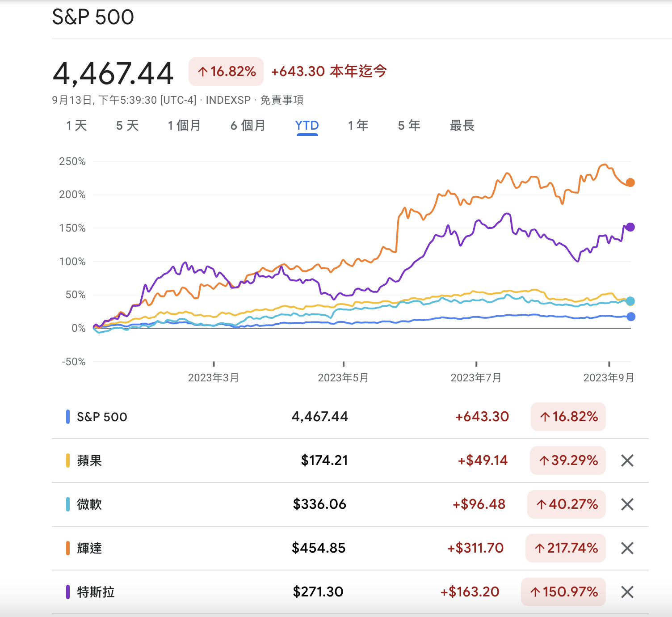Screen dimensions: 672x617
Task: Click the cyan 微軟 endpoint dot
Action: tap(630, 301)
